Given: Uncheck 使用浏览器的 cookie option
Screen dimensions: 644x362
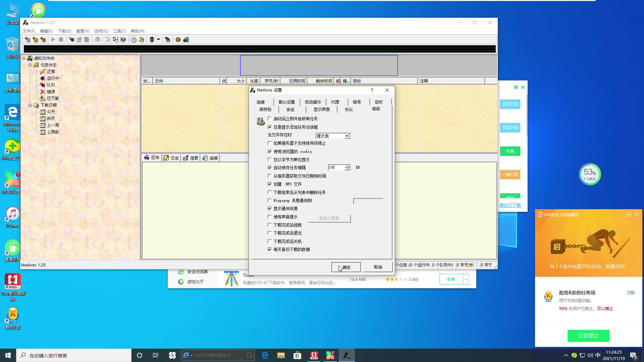Looking at the screenshot, I should click(270, 152).
